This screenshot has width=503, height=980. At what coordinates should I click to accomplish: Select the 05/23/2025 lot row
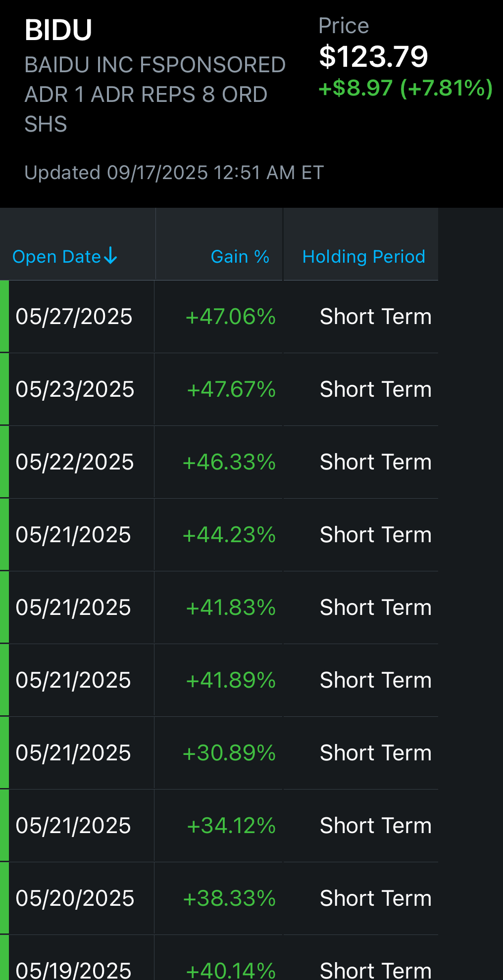219,389
